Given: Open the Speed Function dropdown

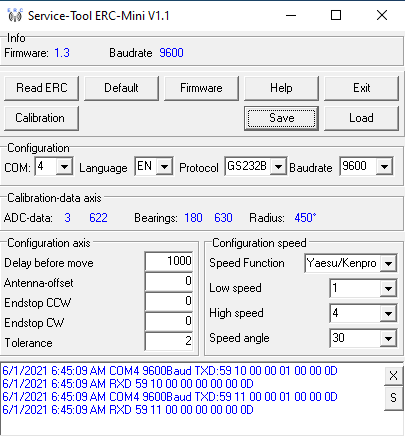Looking at the screenshot, I should [x=388, y=263].
